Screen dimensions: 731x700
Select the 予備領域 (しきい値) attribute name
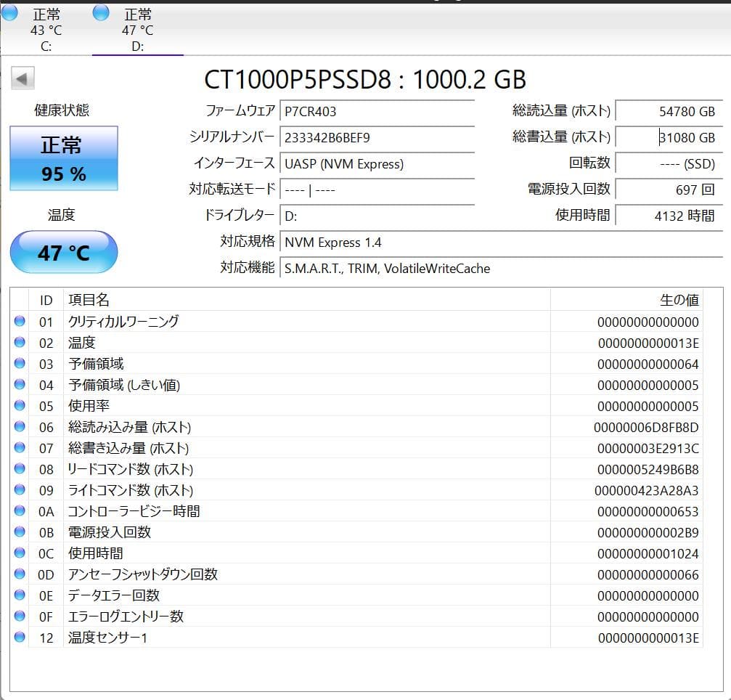124,385
